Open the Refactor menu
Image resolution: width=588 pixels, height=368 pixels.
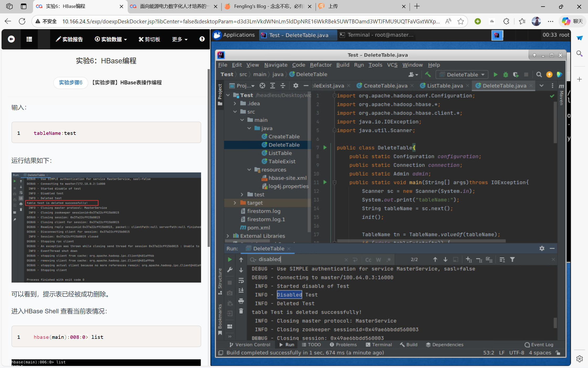click(321, 65)
